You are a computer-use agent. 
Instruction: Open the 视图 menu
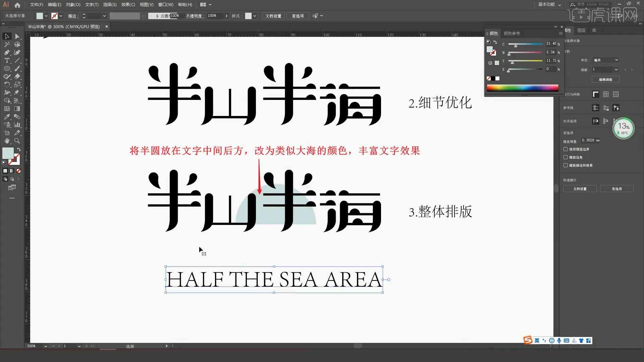tap(146, 4)
